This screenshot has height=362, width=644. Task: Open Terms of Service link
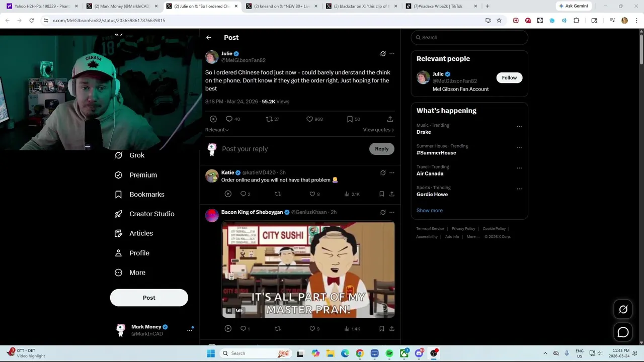coord(430,229)
